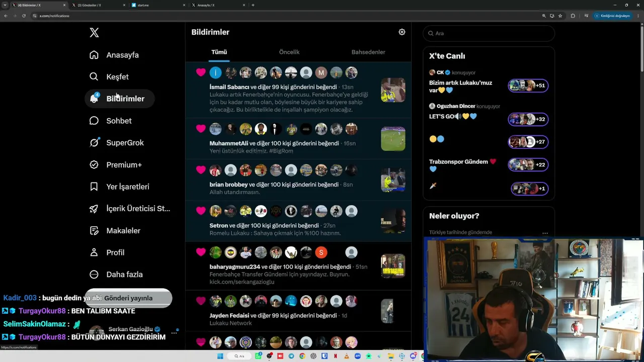
Task: Open İçerik Üreticisi rocket icon
Action: 94,209
